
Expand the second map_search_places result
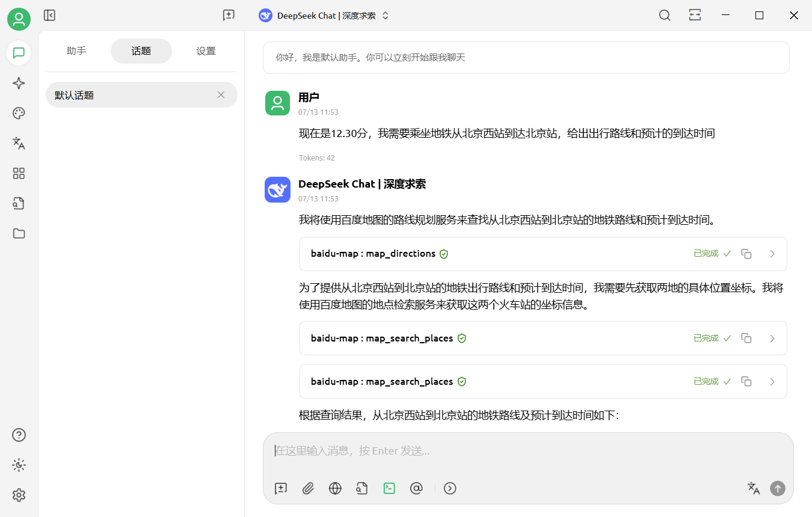tap(773, 381)
